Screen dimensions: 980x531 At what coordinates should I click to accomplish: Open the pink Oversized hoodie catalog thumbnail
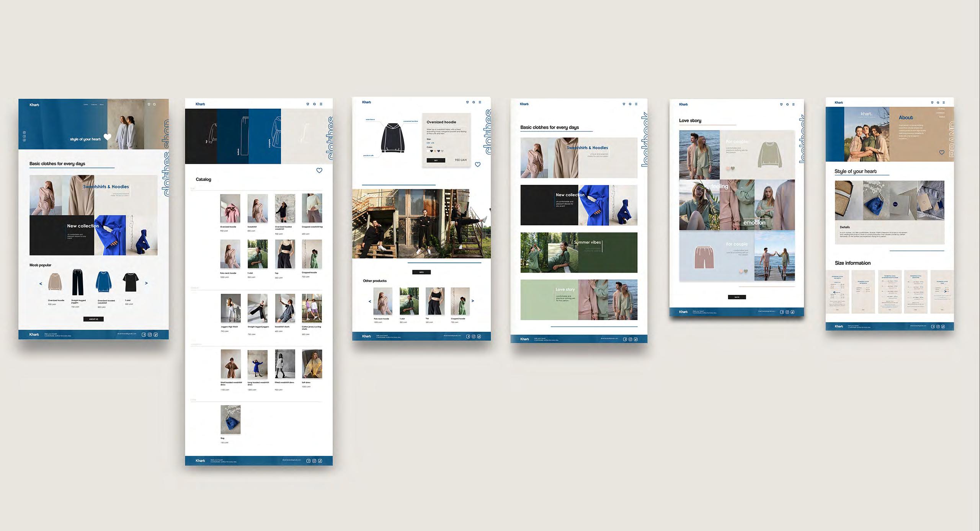coord(230,208)
